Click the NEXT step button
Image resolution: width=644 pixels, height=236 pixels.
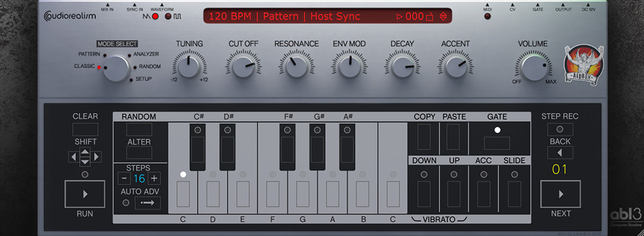pyautogui.click(x=561, y=194)
